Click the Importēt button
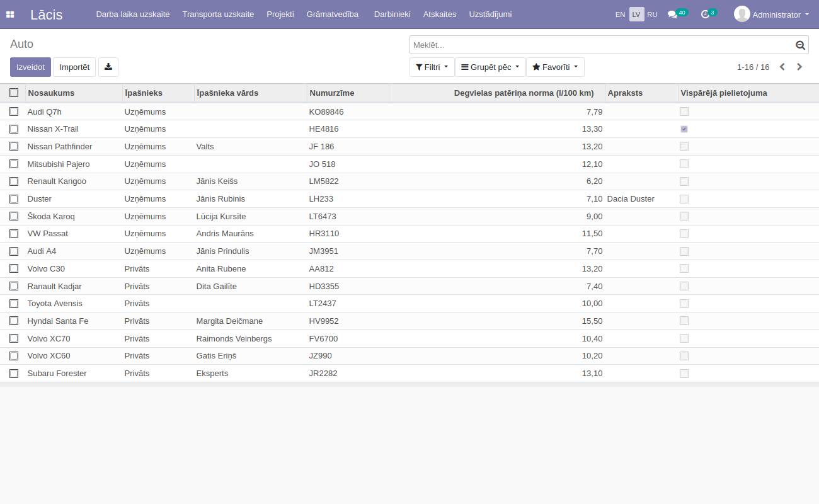819x504 pixels. click(74, 67)
